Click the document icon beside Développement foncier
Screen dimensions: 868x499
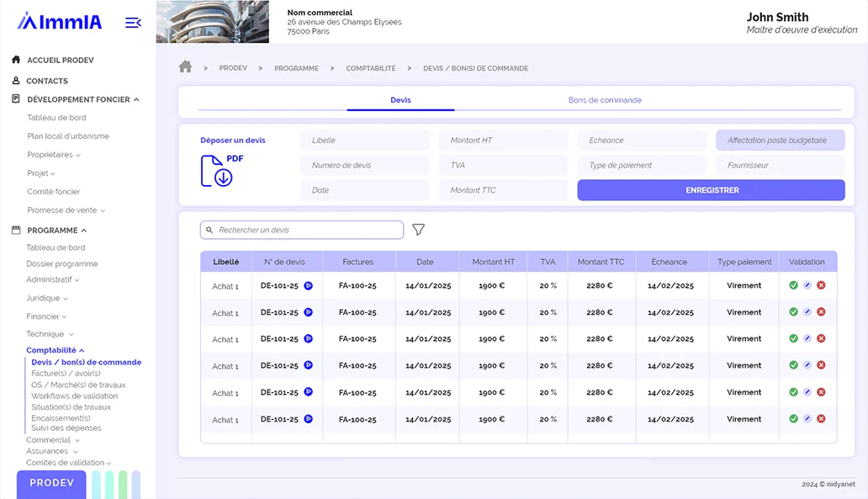(16, 99)
